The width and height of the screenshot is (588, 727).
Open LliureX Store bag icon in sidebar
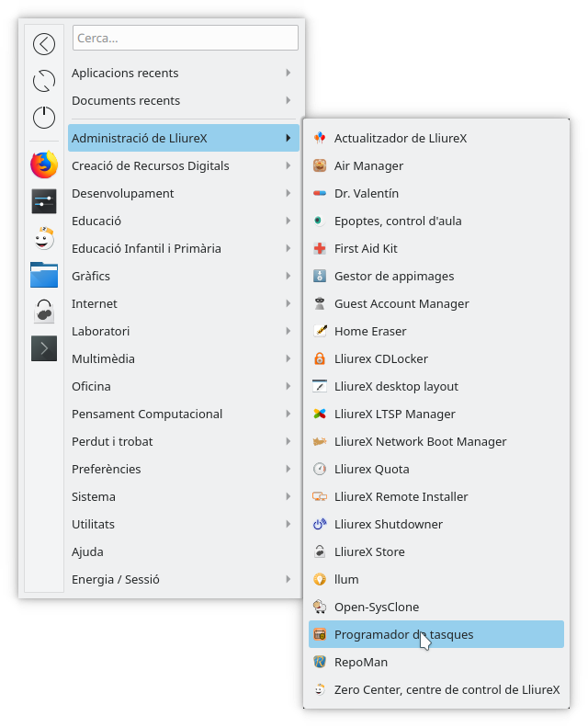point(44,311)
